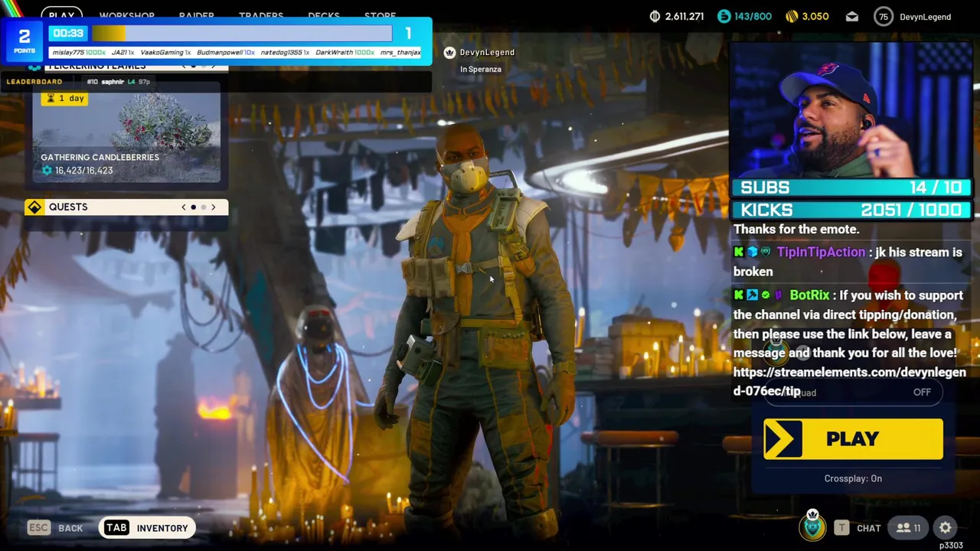Click the KICKS 2051 / 1000 goal bar
The image size is (980, 551).
pyautogui.click(x=851, y=210)
